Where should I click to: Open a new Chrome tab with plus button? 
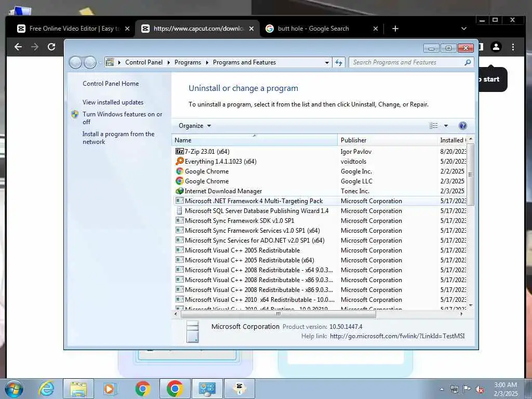395,29
